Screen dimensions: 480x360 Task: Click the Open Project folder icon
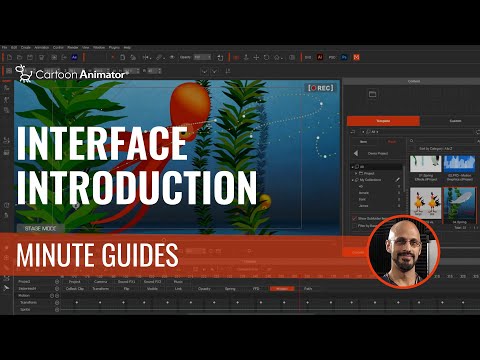(x=20, y=57)
